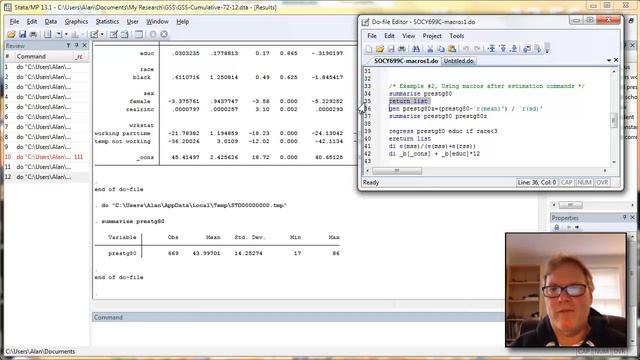
Task: Click Save icon in Stata main toolbar
Action: click(x=22, y=35)
